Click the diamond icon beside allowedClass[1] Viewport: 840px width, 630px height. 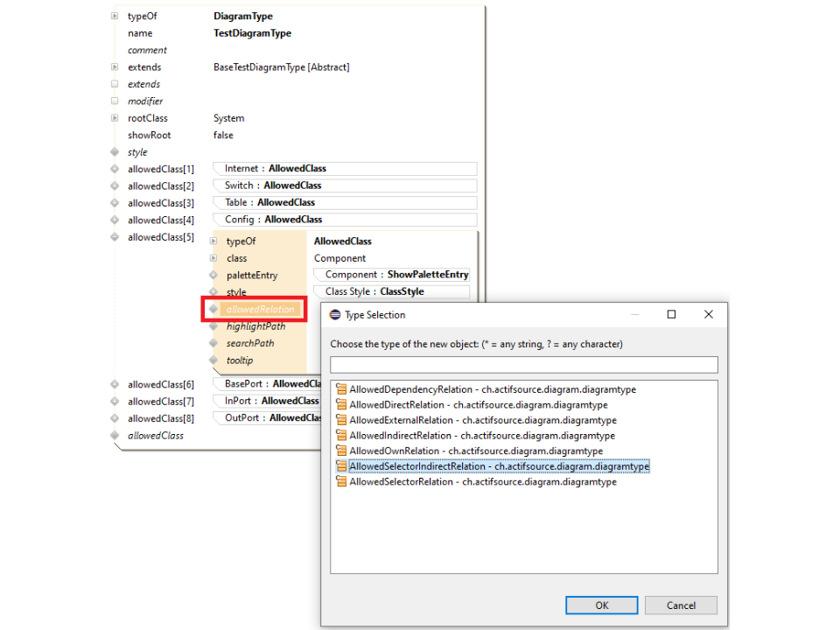point(115,169)
